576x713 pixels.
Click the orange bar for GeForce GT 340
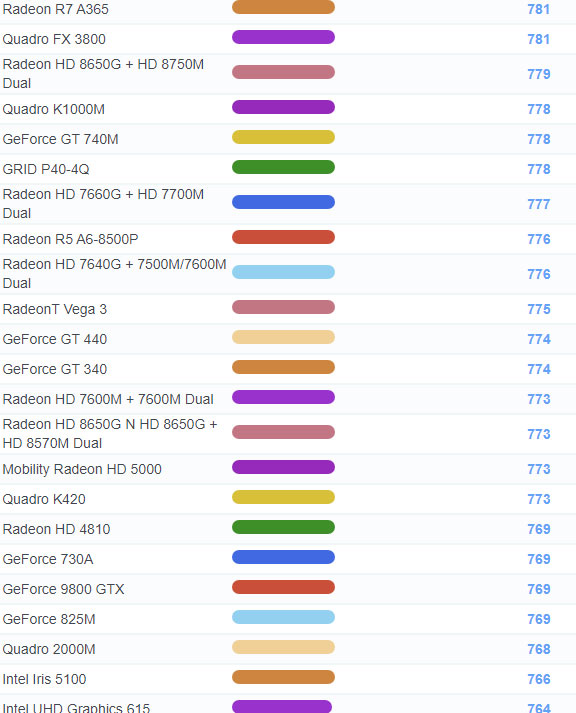click(283, 367)
